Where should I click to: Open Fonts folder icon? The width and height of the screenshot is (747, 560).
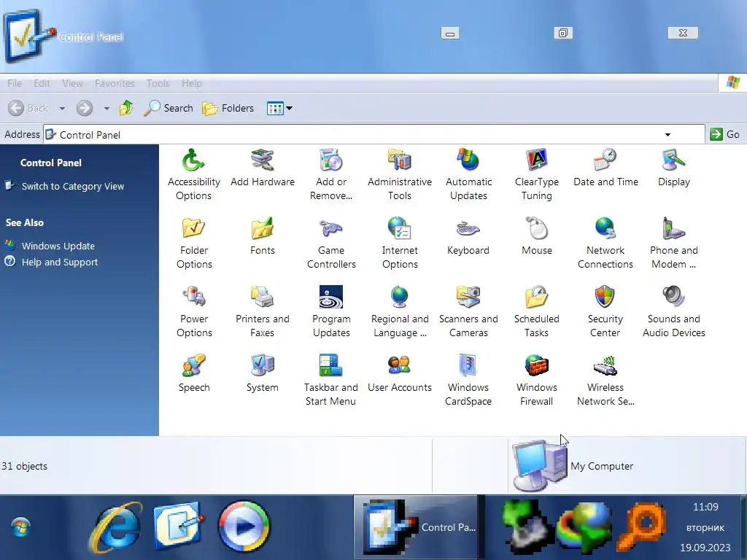[262, 236]
